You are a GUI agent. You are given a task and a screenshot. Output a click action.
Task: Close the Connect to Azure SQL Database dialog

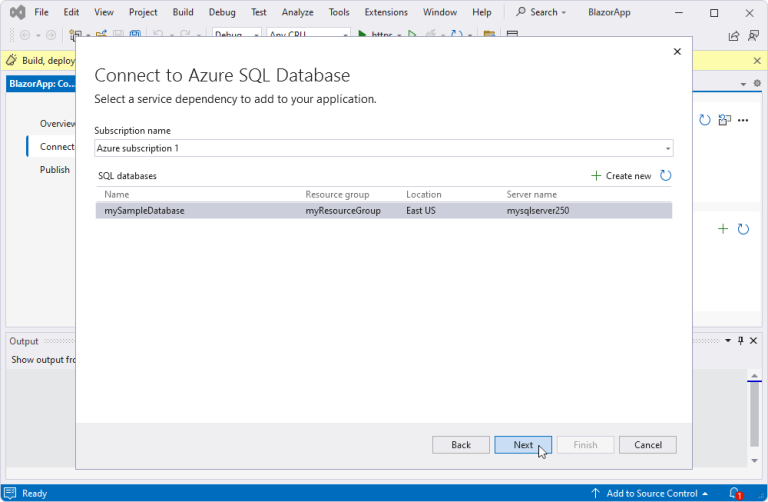(x=677, y=51)
